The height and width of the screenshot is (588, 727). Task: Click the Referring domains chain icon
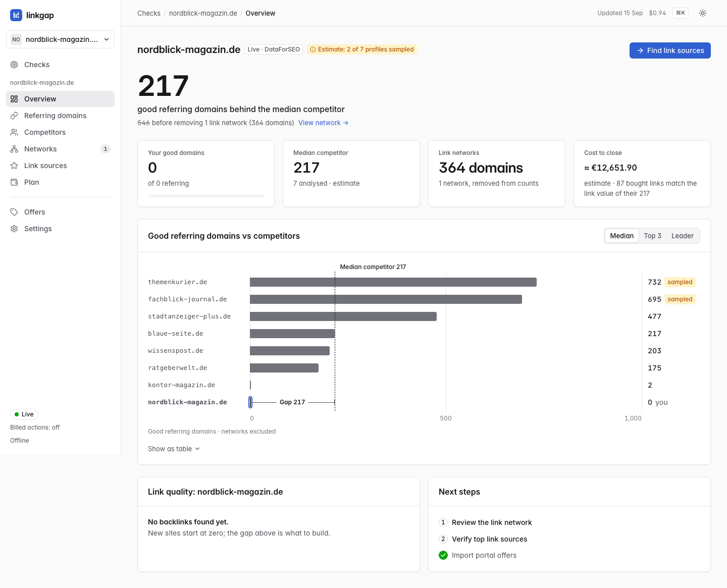point(14,116)
